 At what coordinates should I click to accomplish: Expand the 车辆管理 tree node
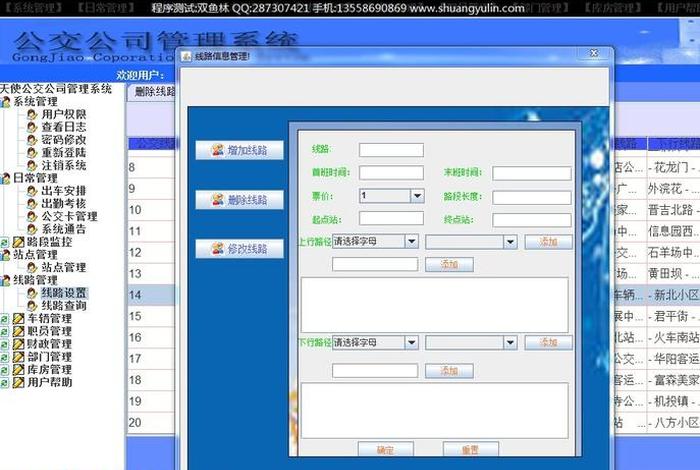point(4,319)
